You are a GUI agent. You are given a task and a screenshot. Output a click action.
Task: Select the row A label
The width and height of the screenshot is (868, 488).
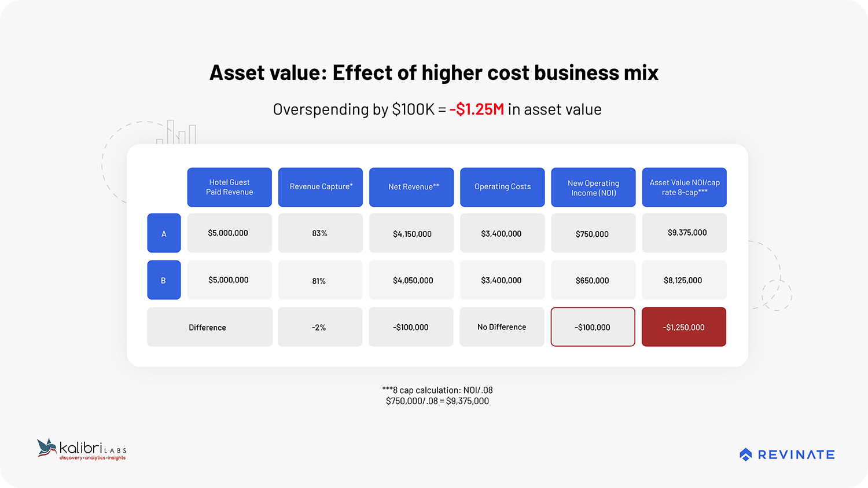(164, 233)
